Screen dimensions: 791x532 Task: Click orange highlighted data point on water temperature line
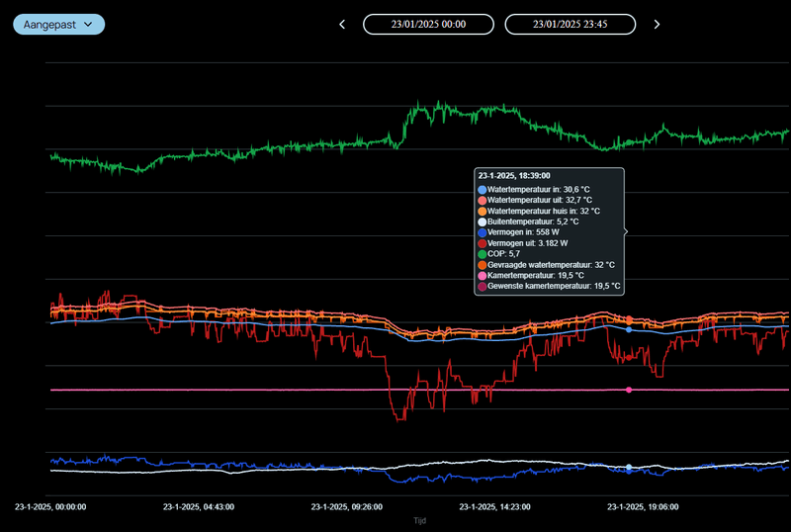(x=629, y=319)
